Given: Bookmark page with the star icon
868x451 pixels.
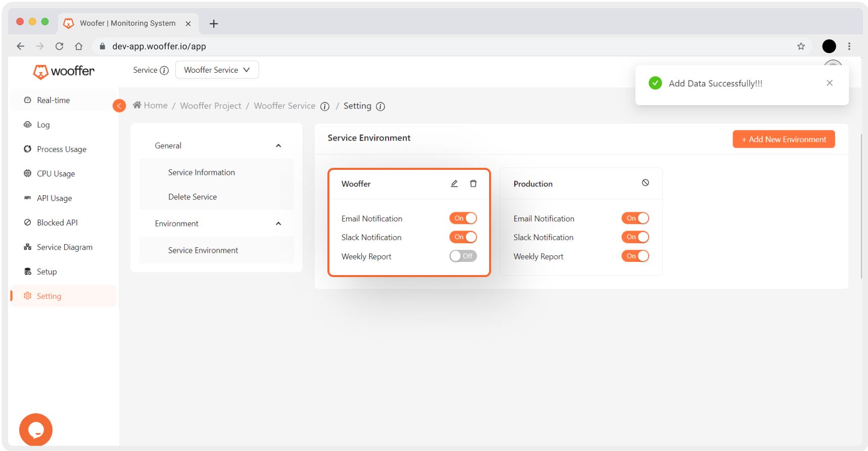Looking at the screenshot, I should click(x=801, y=46).
